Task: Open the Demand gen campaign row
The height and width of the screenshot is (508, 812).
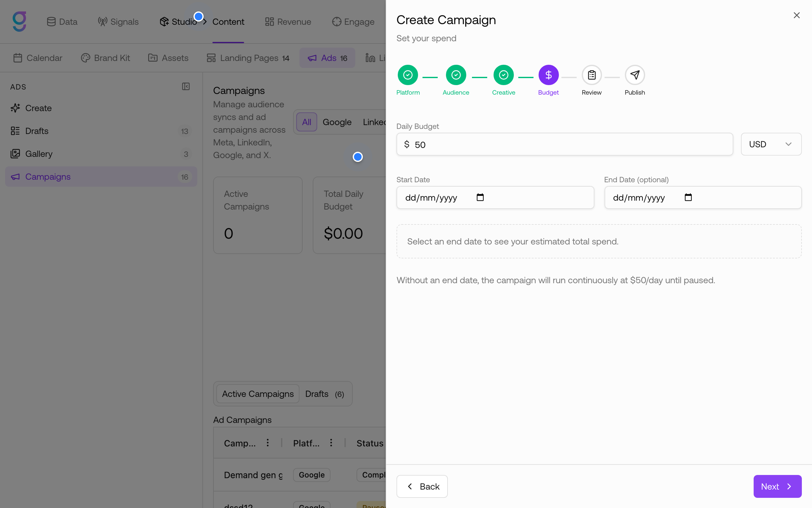Action: 253,475
